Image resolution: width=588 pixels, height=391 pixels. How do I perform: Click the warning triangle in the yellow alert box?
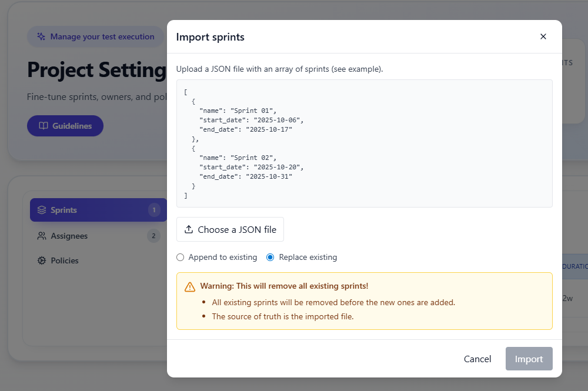click(191, 286)
